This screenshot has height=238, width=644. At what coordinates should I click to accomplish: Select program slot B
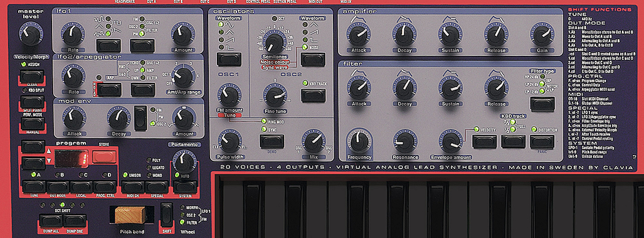tap(58, 187)
